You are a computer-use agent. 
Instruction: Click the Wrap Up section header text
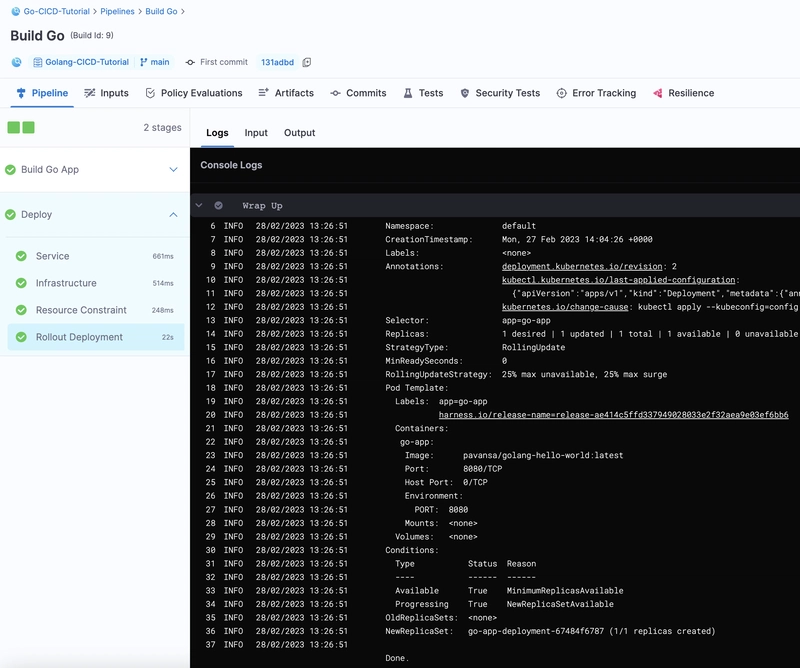262,206
